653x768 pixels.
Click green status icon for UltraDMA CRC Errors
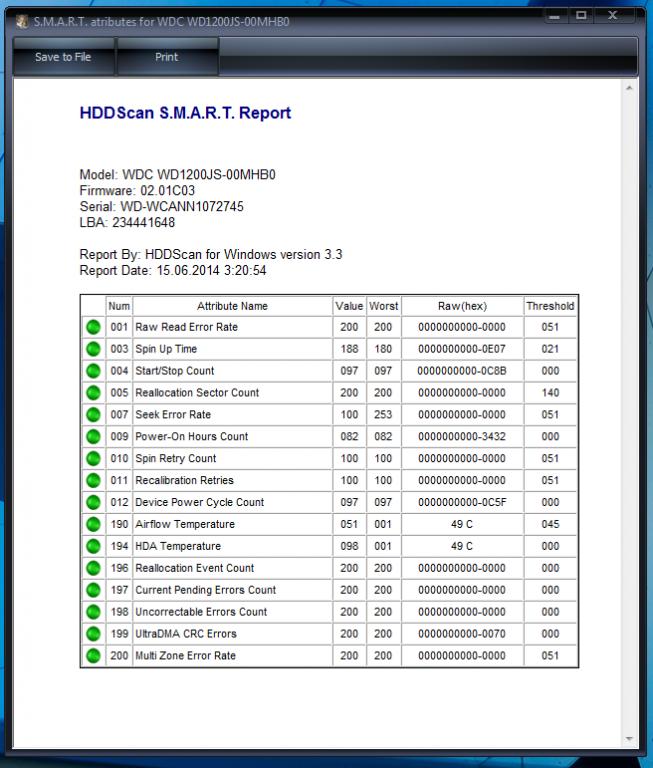[x=93, y=634]
